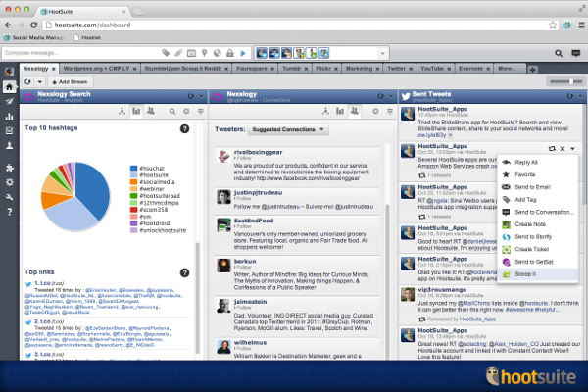This screenshot has height=392, width=588.
Task: Expand Sent Tweets stream header menu arrow
Action: coord(580,96)
